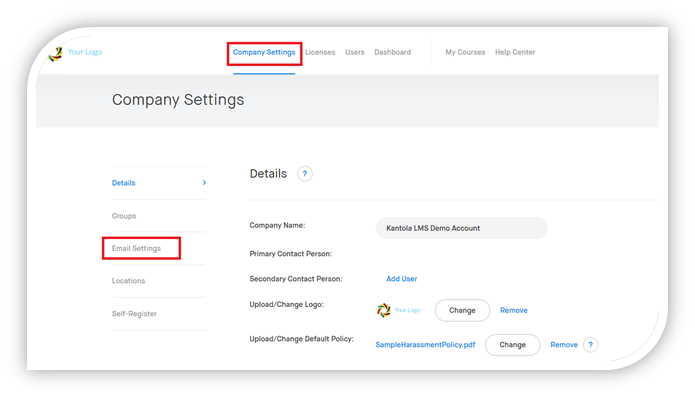The image size is (695, 397).
Task: Expand Details chevron arrow in sidebar
Action: point(204,183)
